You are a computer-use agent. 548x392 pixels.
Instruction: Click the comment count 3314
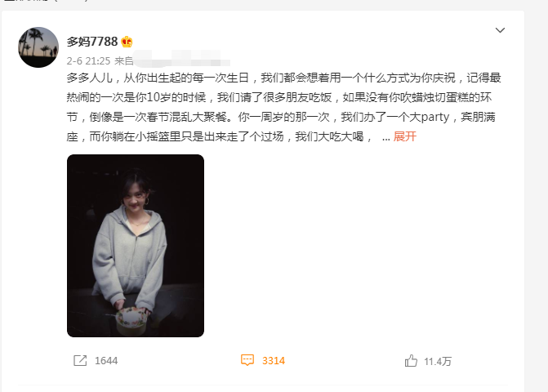click(274, 361)
